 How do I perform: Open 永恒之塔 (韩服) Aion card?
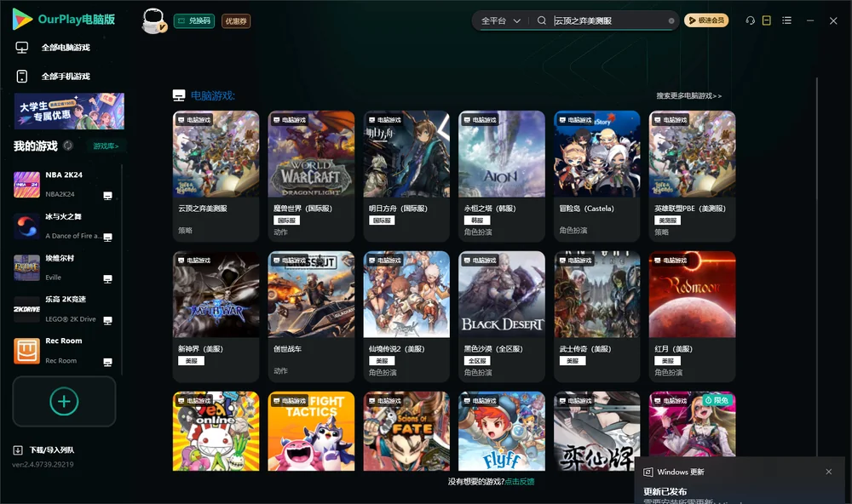pyautogui.click(x=502, y=176)
